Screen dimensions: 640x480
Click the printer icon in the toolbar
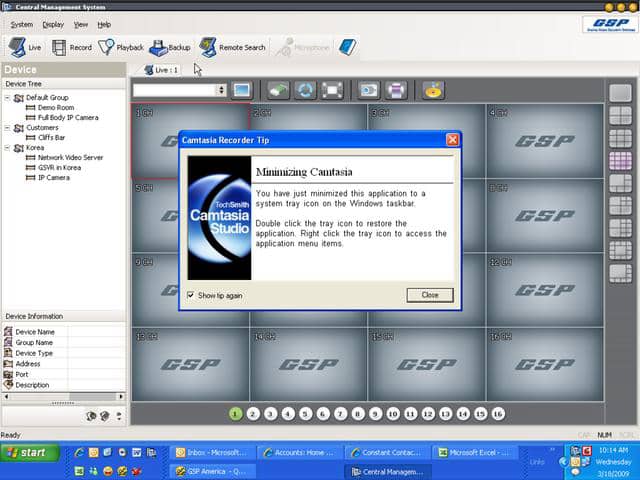(396, 90)
